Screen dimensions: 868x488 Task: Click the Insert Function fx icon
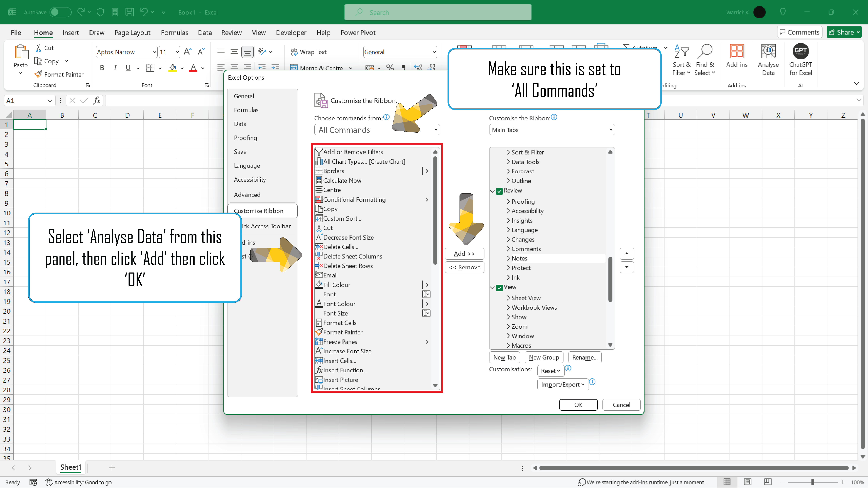(x=97, y=100)
